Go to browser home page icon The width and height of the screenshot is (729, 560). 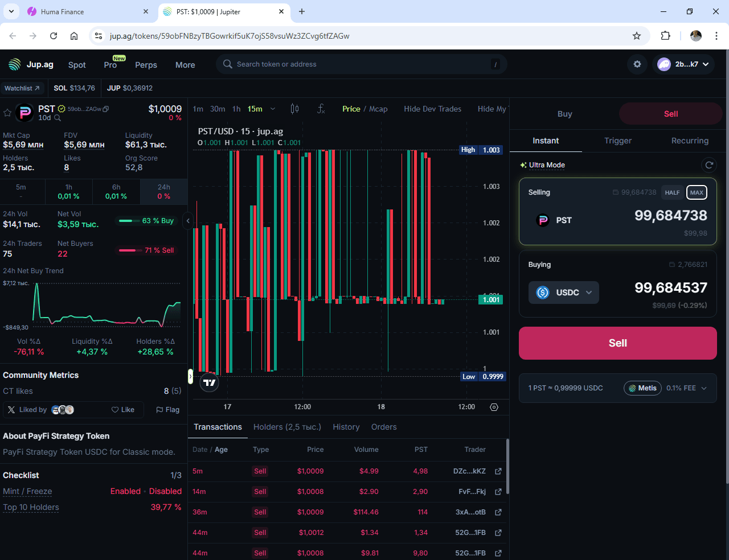click(74, 36)
